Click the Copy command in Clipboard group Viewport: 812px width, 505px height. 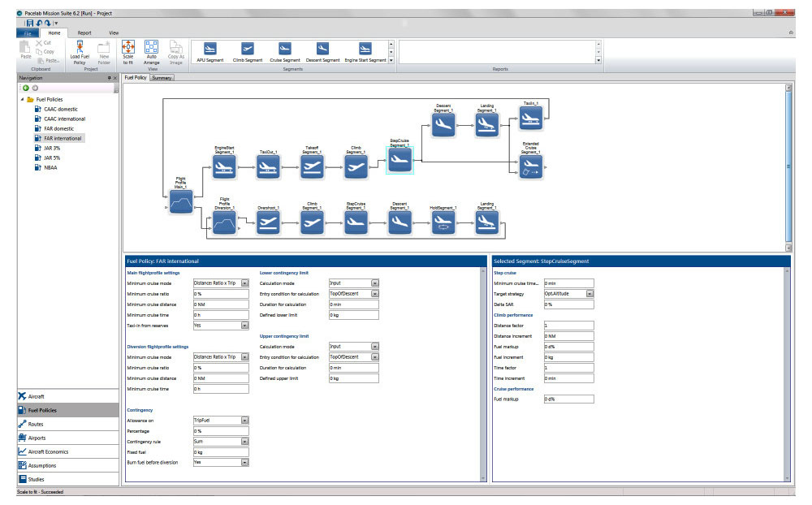pos(45,52)
